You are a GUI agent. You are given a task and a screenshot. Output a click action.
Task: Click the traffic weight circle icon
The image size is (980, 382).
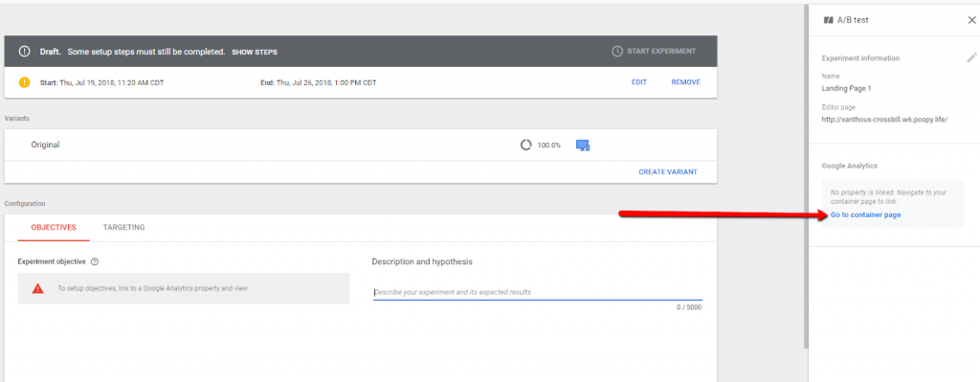pos(525,145)
